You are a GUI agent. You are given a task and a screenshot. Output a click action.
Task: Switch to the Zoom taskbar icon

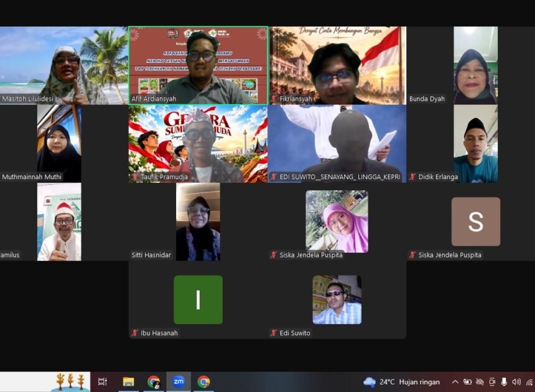point(179,381)
